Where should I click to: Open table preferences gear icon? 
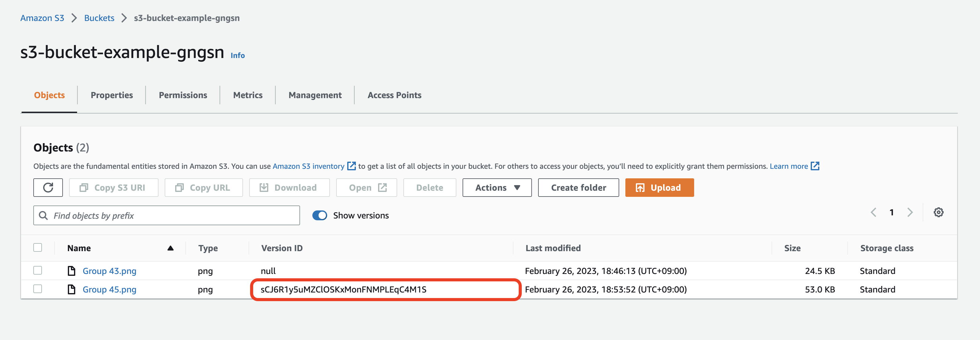point(939,213)
